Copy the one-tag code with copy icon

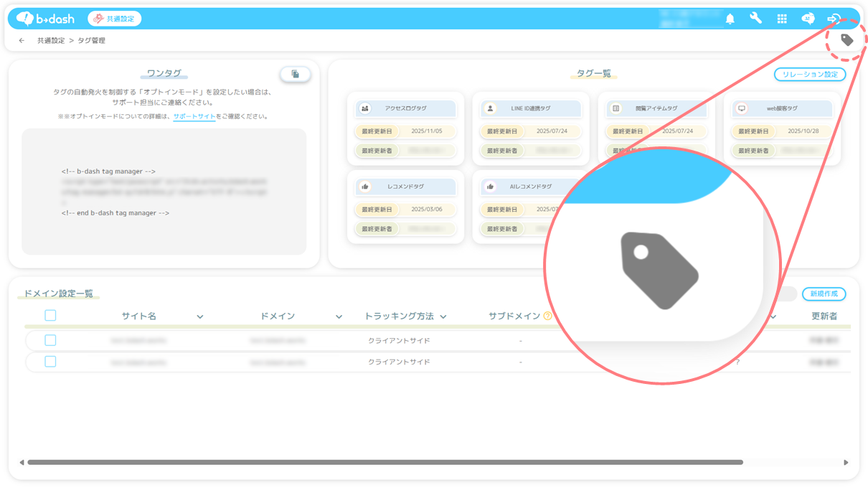(x=295, y=74)
